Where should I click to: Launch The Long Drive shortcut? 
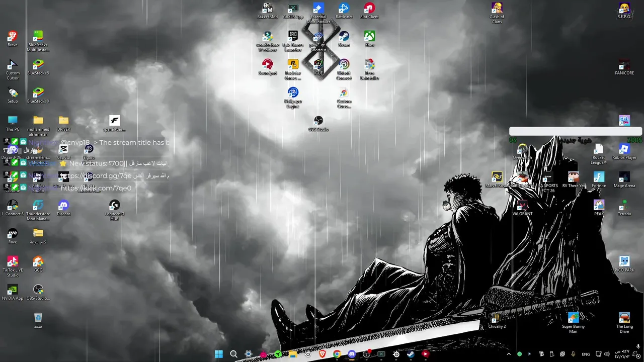click(624, 322)
